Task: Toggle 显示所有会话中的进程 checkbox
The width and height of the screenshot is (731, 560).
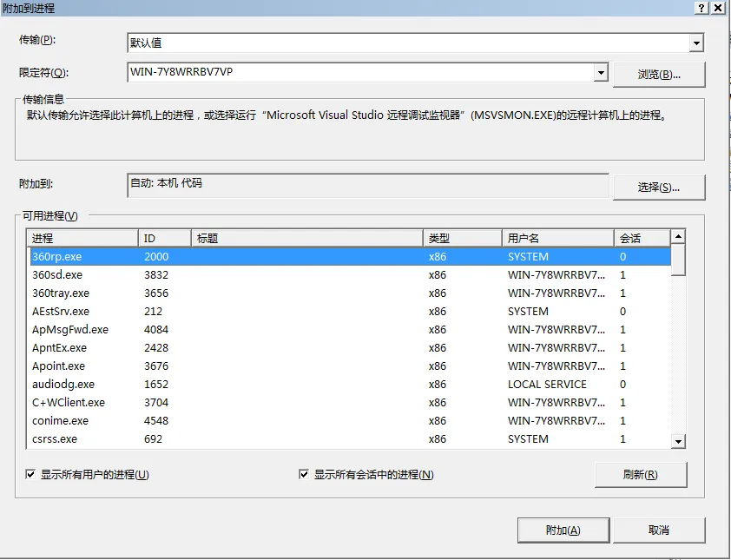Action: point(304,475)
